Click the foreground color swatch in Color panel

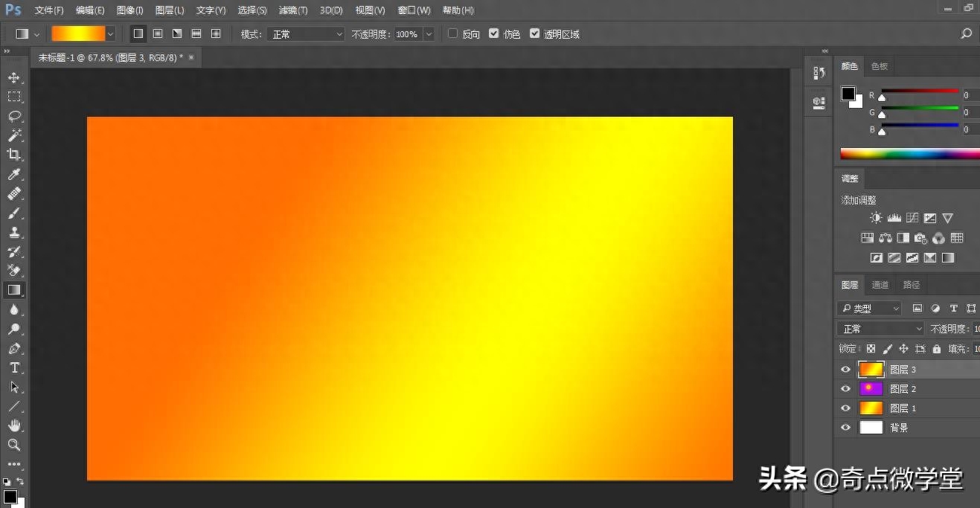(848, 94)
